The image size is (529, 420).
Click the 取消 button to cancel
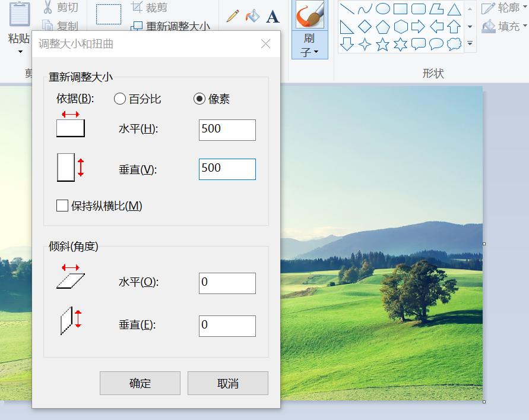(227, 383)
